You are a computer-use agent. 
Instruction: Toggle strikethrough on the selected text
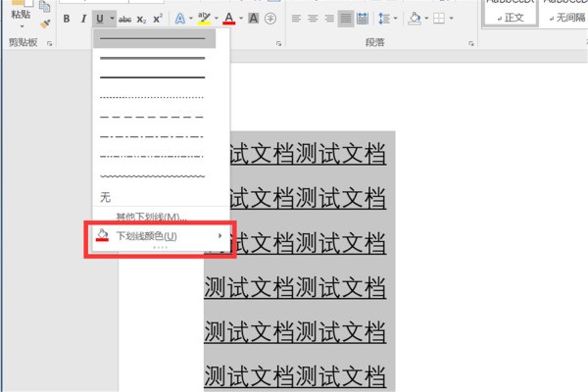124,19
